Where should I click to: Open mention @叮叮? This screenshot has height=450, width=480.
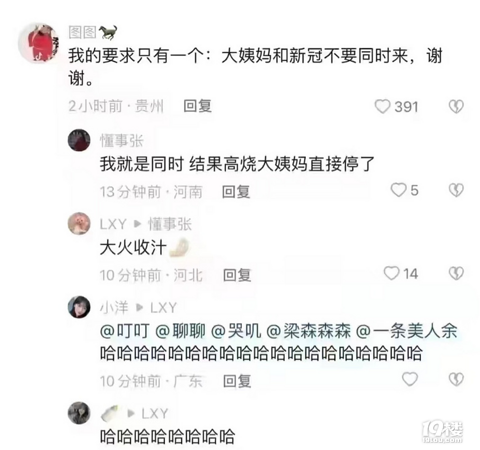125,331
